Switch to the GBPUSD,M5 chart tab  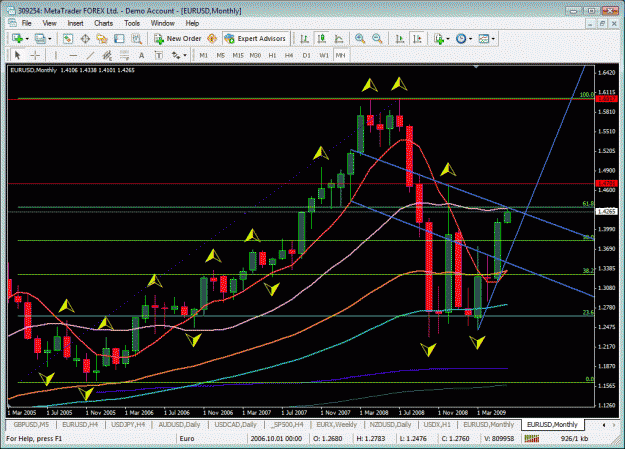[31, 424]
